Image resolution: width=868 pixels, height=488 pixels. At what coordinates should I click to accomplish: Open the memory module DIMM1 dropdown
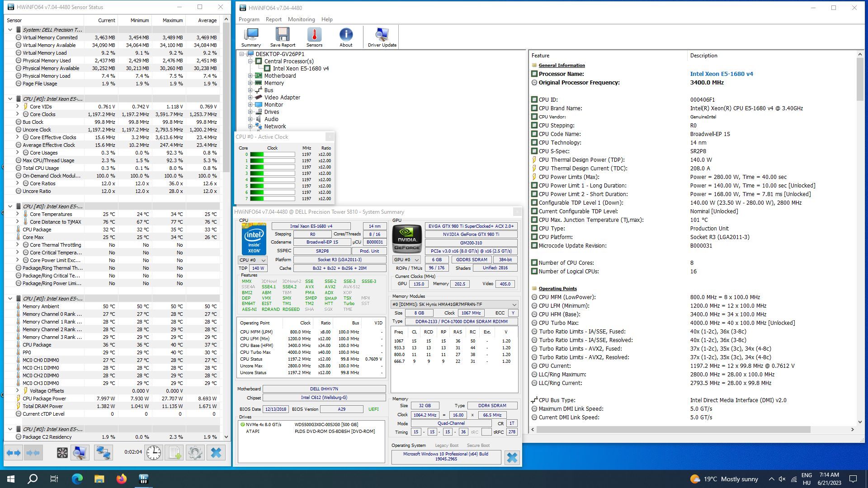coord(454,305)
